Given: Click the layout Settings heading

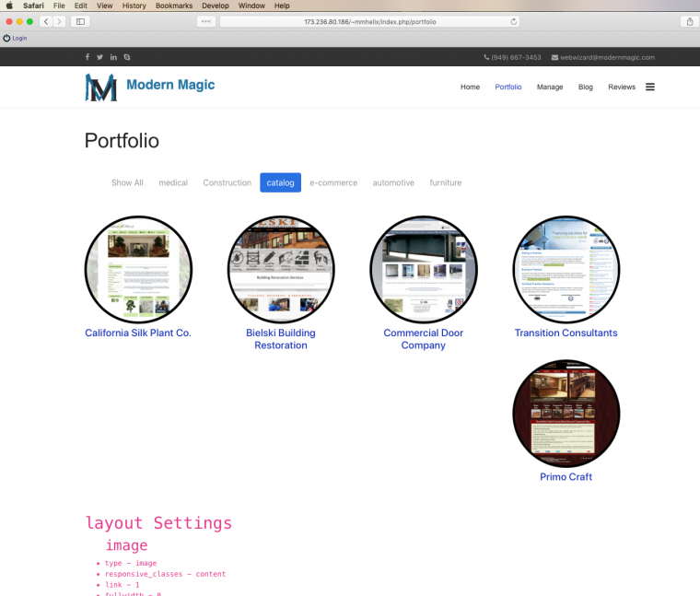Looking at the screenshot, I should 158,523.
